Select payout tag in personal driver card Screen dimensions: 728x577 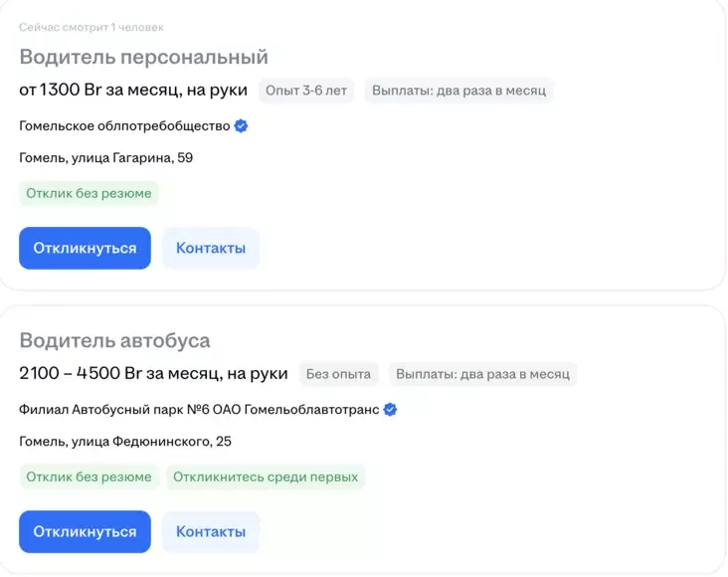point(458,91)
